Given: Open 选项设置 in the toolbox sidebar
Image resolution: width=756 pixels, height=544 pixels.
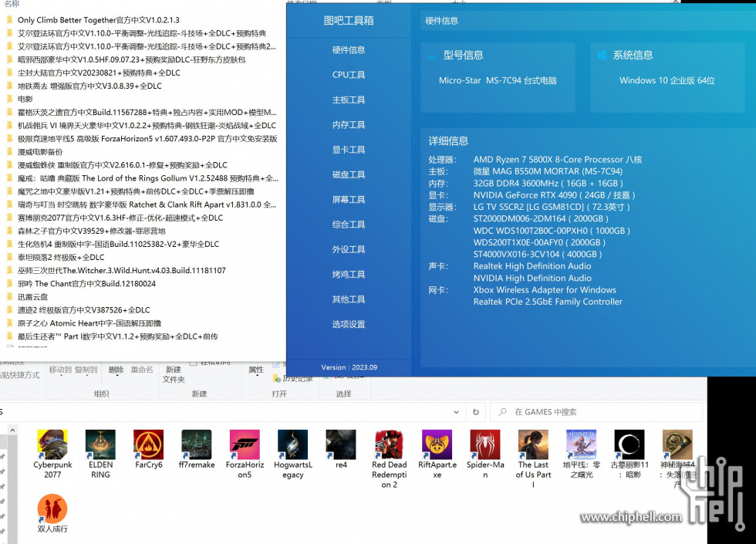Looking at the screenshot, I should point(349,324).
